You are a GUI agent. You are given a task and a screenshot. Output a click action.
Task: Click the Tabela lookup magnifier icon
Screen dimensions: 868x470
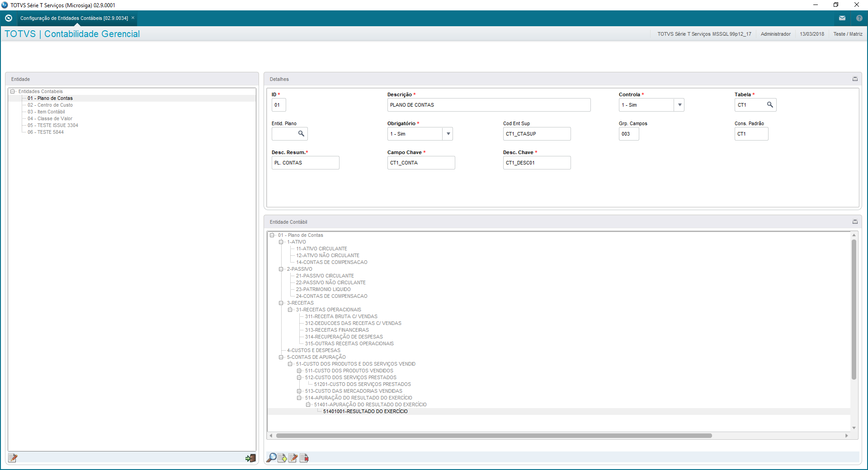tap(770, 105)
